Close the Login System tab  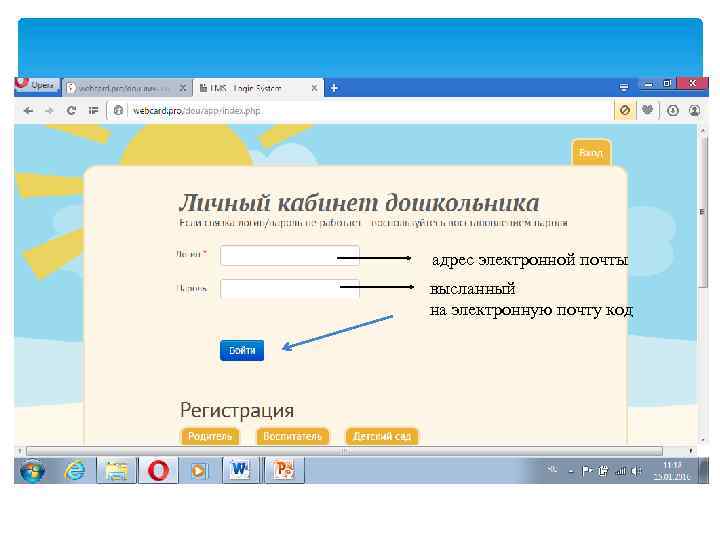tap(314, 88)
